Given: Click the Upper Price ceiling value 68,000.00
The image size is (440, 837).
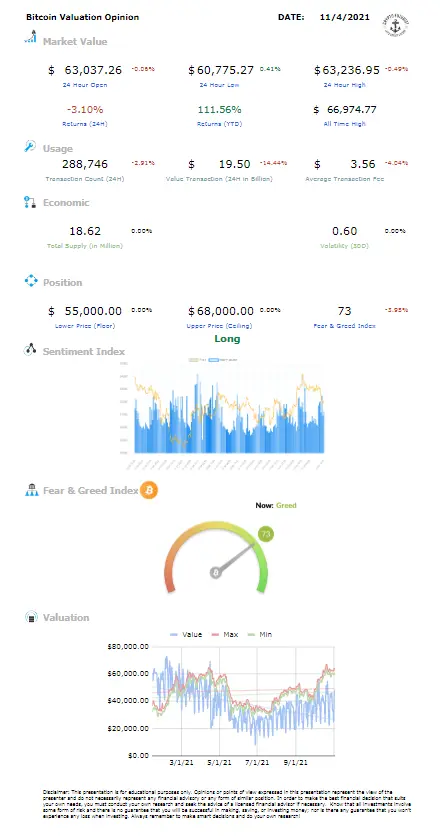Looking at the screenshot, I should pos(225,311).
